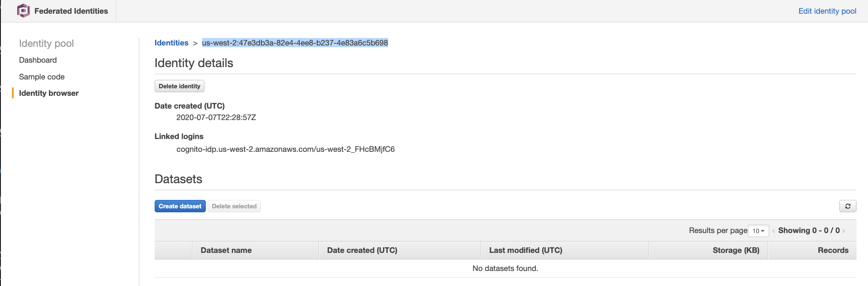This screenshot has height=286, width=868.
Task: Go to next results page arrow
Action: tap(843, 231)
